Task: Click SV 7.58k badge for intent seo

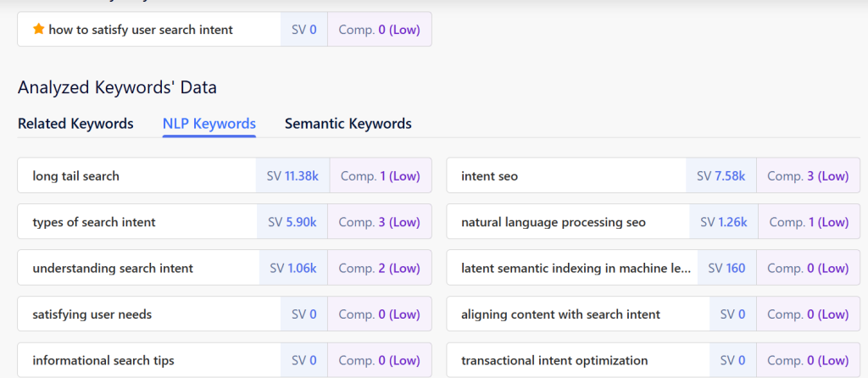Action: pyautogui.click(x=721, y=176)
